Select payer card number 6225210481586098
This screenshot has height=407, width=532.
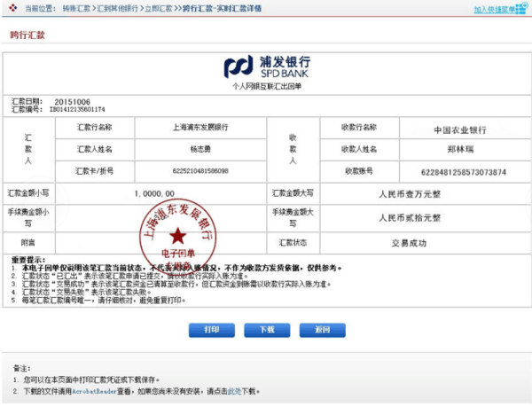[200, 171]
